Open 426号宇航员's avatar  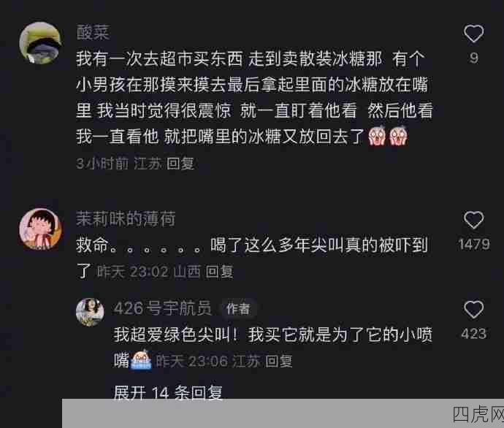coord(90,312)
